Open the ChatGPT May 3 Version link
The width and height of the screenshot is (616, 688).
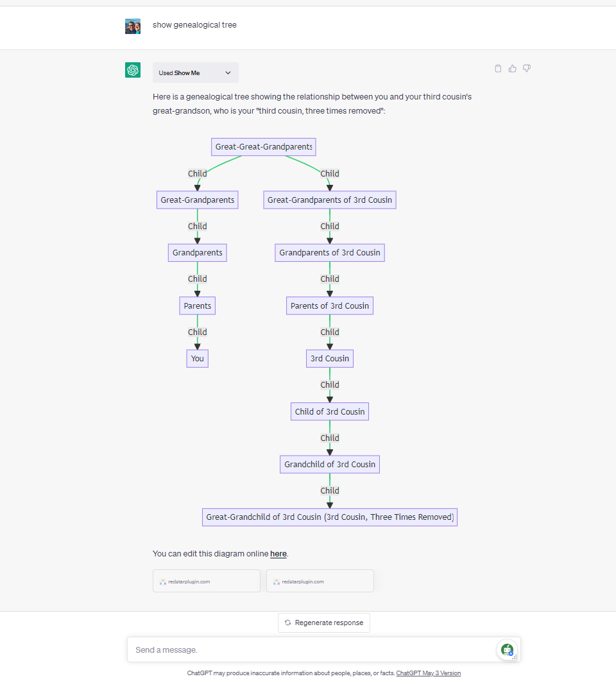pos(428,673)
